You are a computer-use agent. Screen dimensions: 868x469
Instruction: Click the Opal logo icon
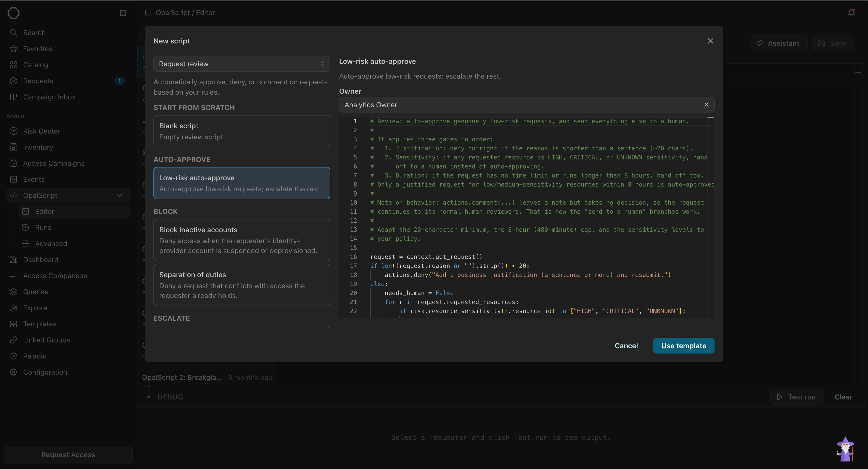point(14,13)
